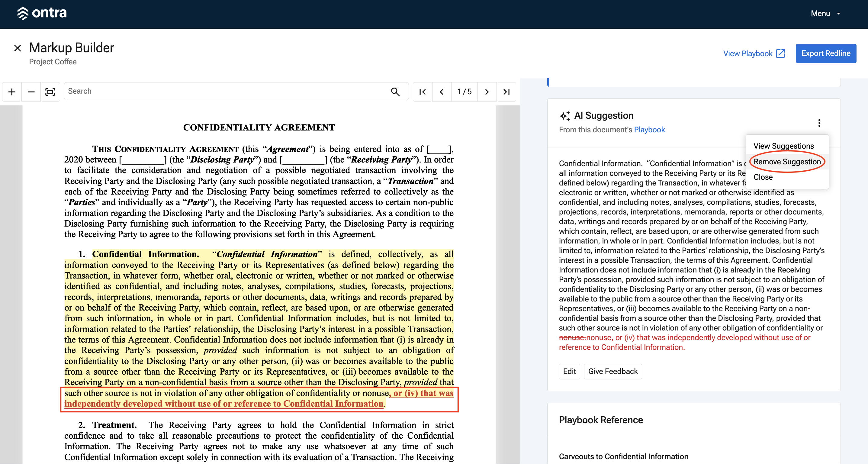
Task: Click the Markup Builder title
Action: tap(72, 48)
